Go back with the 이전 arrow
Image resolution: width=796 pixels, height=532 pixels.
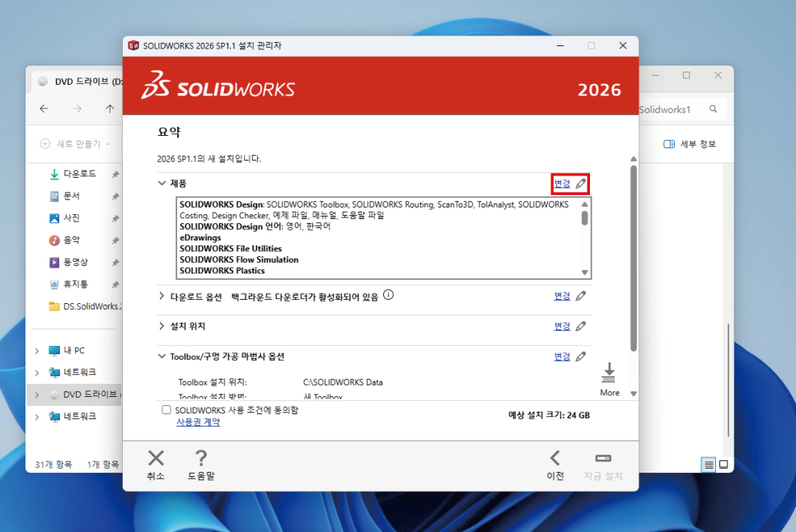[x=555, y=458]
